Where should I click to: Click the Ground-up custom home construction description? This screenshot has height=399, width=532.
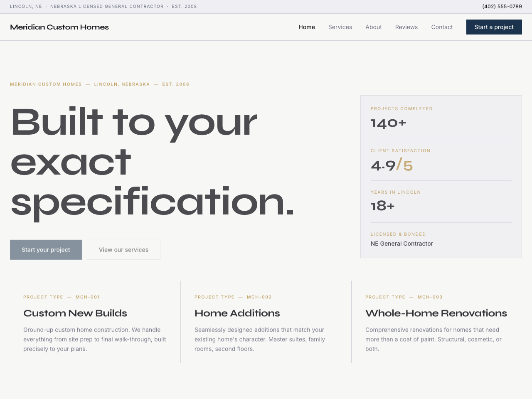(95, 339)
